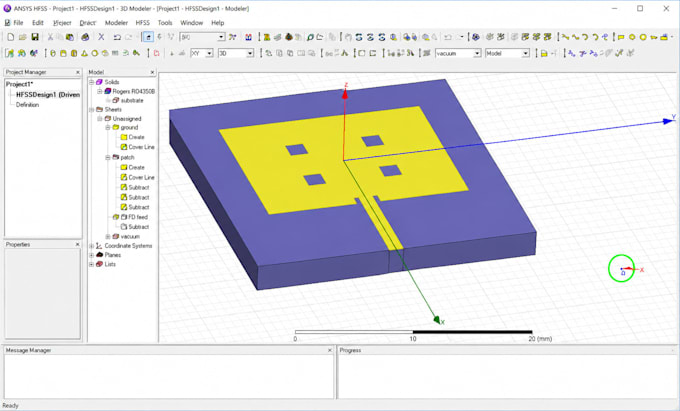Screen dimensions: 680x411
Task: Close the Project Manager panel
Action: [78, 72]
